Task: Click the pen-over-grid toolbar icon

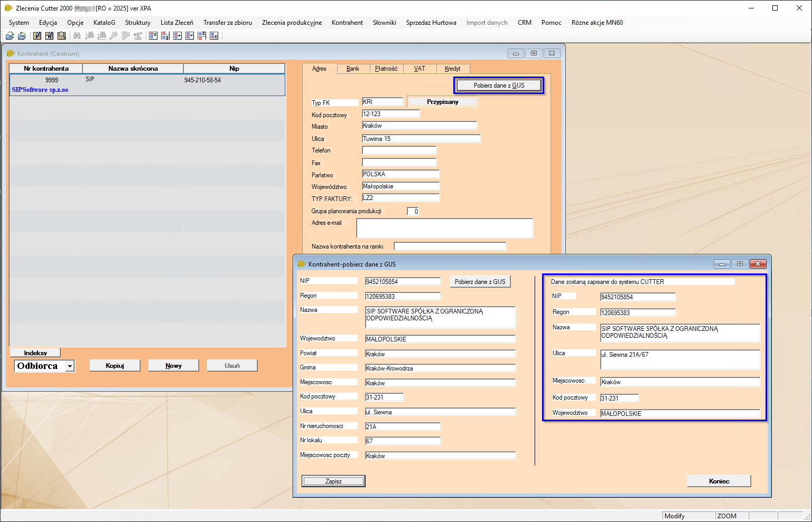Action: point(49,36)
